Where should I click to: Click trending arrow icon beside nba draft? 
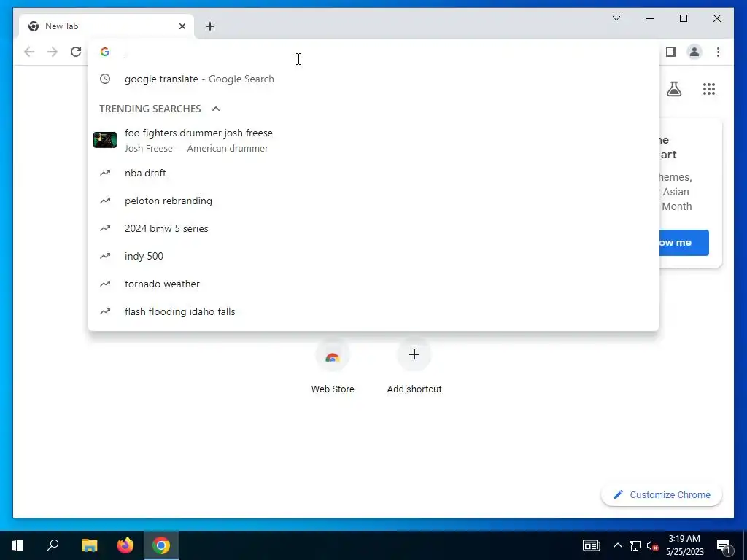pos(105,173)
